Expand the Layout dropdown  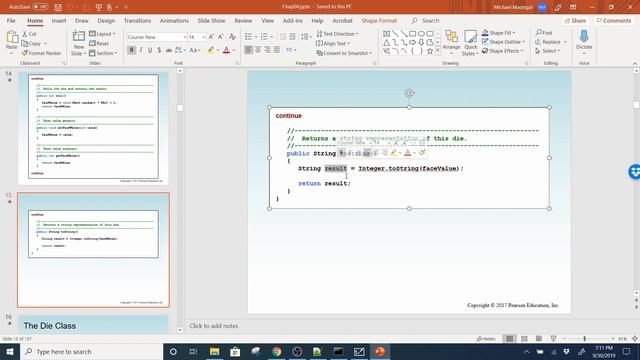point(102,34)
